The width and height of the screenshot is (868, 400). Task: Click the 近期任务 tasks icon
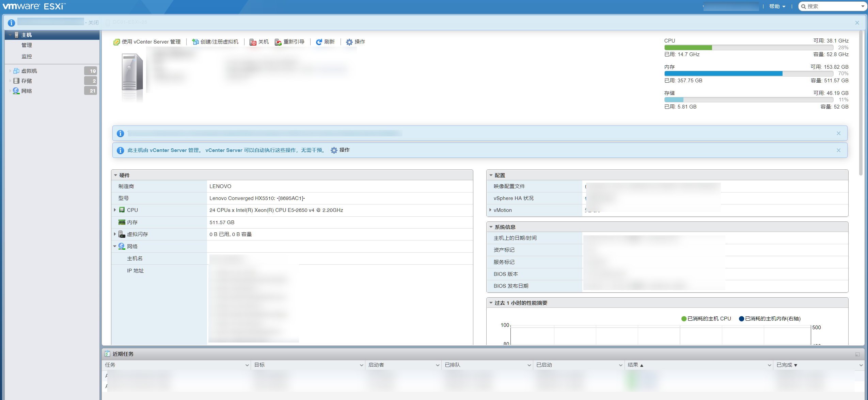pyautogui.click(x=107, y=354)
